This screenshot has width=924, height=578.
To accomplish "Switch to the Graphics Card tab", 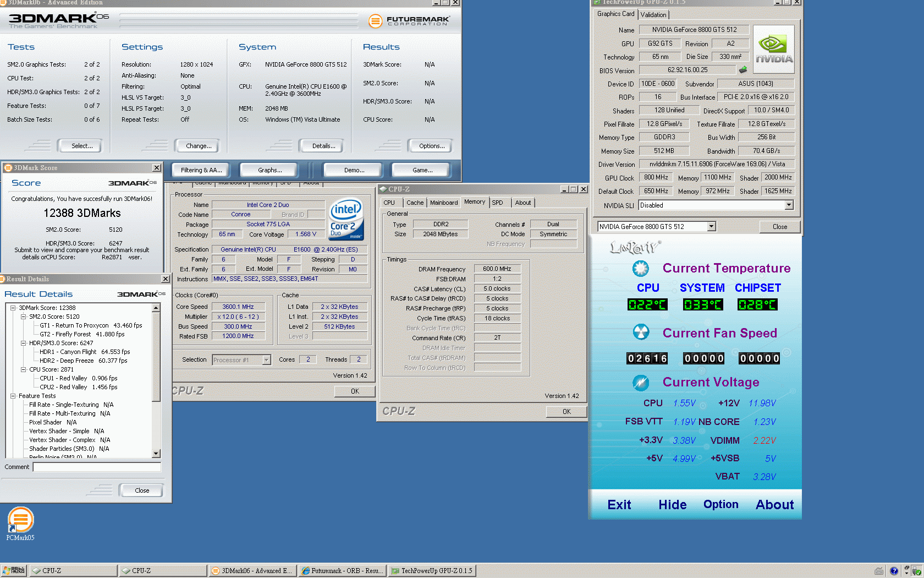I will coord(615,14).
